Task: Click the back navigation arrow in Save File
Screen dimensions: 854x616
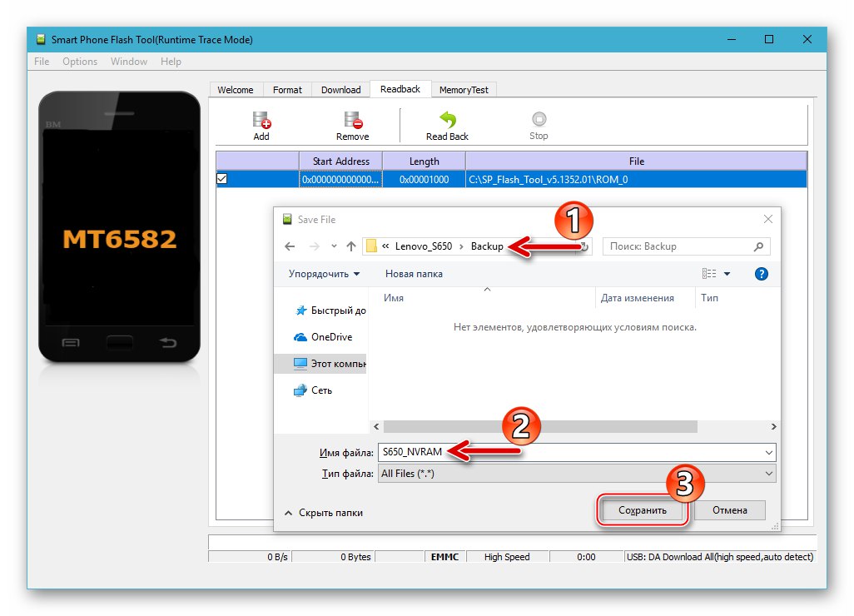Action: (x=289, y=246)
